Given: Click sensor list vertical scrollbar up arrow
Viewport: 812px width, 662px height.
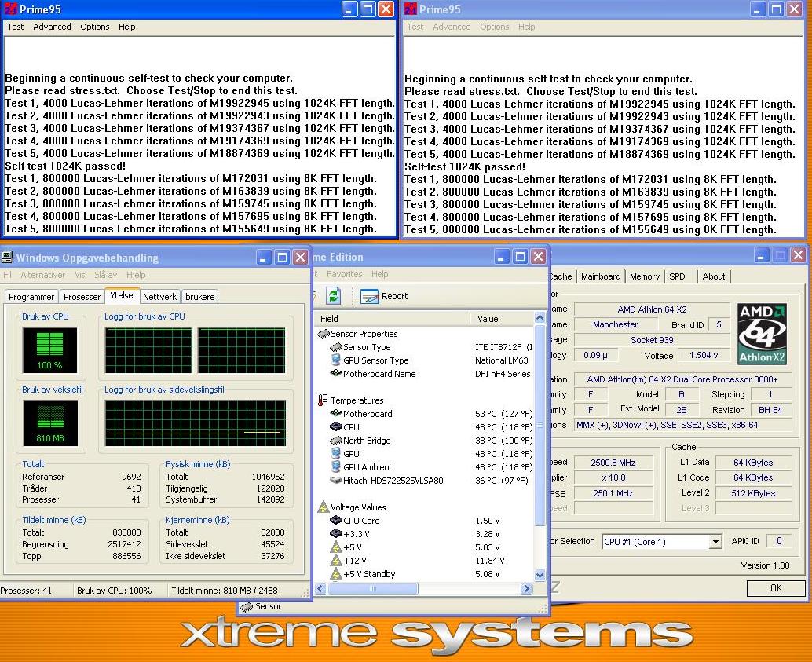Looking at the screenshot, I should (540, 317).
